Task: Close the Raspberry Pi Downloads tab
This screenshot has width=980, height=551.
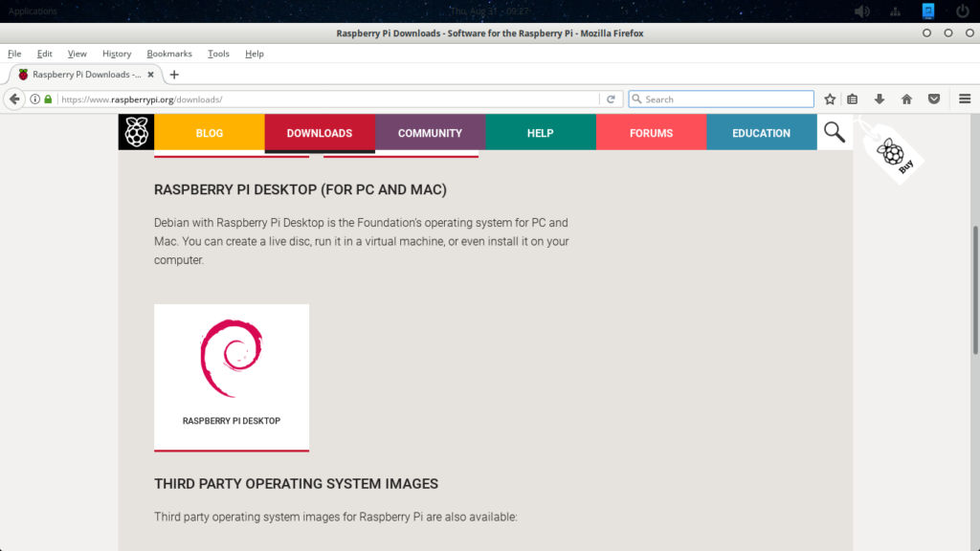Action: point(150,75)
